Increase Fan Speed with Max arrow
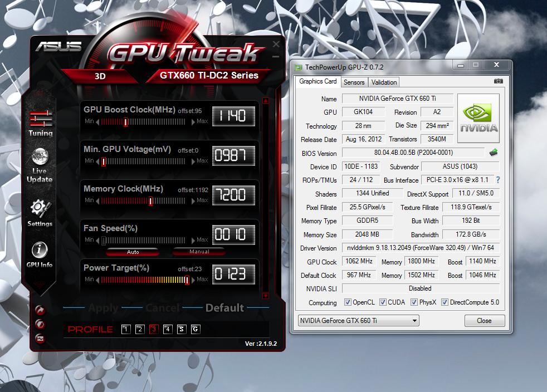Screen dimensions: 547x392 pyautogui.click(x=193, y=241)
